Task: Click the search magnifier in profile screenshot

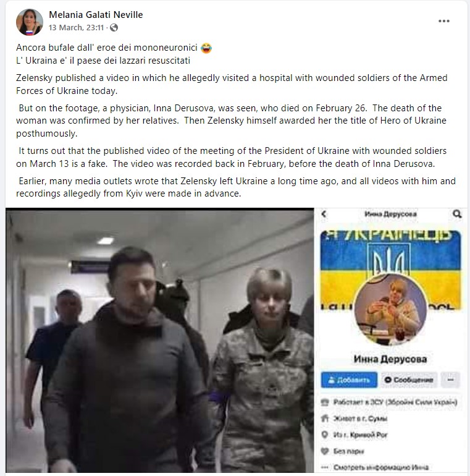Action: tap(457, 214)
